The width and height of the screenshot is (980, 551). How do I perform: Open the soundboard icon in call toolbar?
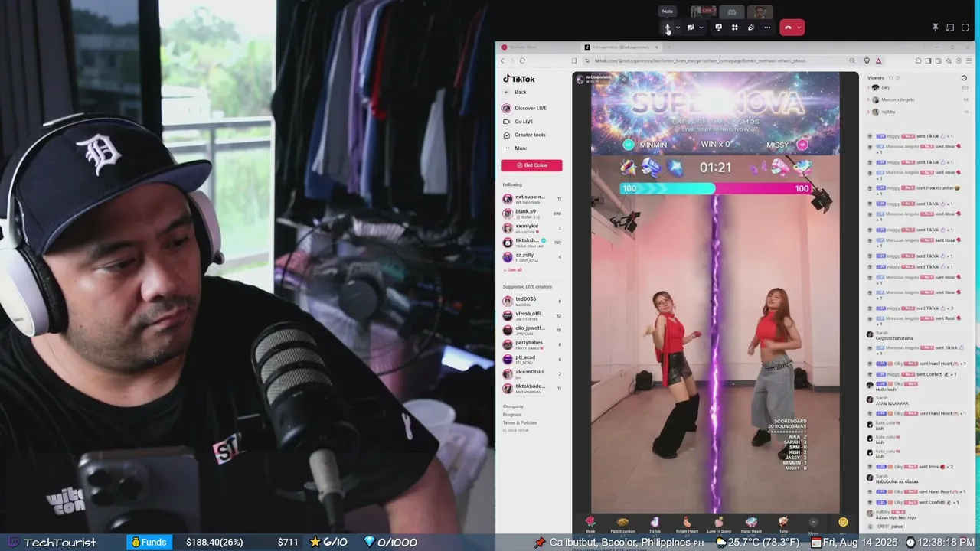(750, 28)
